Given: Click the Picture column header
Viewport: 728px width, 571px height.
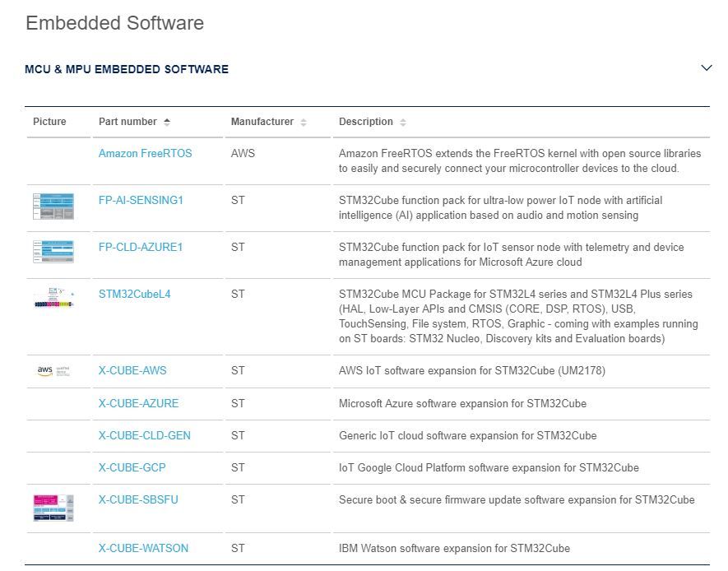Looking at the screenshot, I should 49,122.
